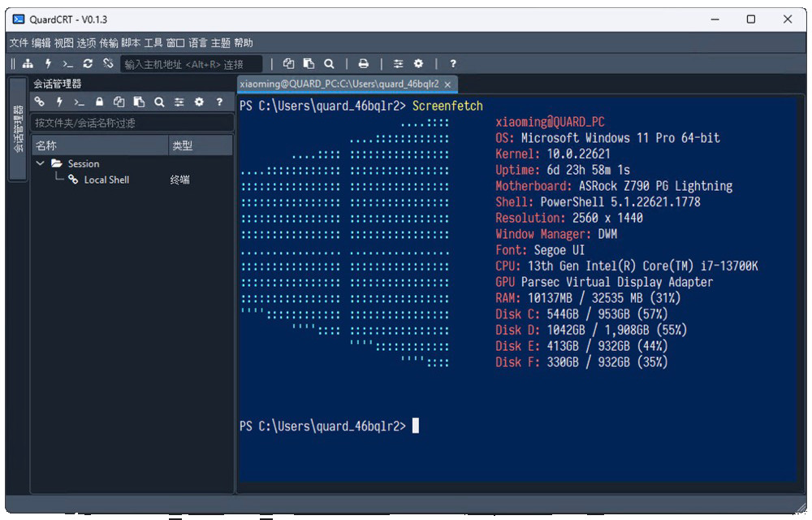Open the 主题 (Theme) menu
This screenshot has width=812, height=520.
221,43
